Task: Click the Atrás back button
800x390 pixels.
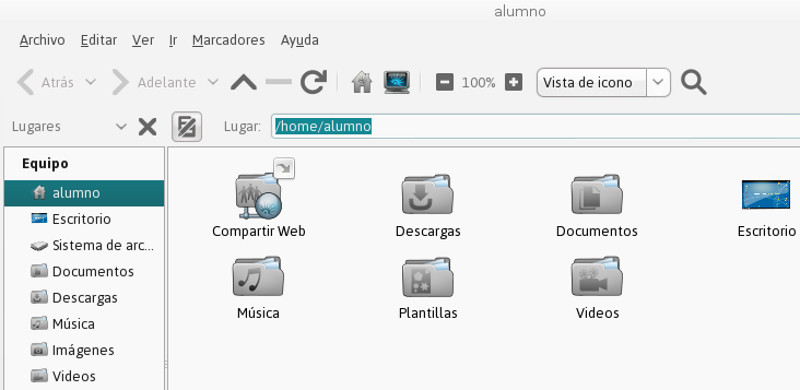Action: [45, 82]
